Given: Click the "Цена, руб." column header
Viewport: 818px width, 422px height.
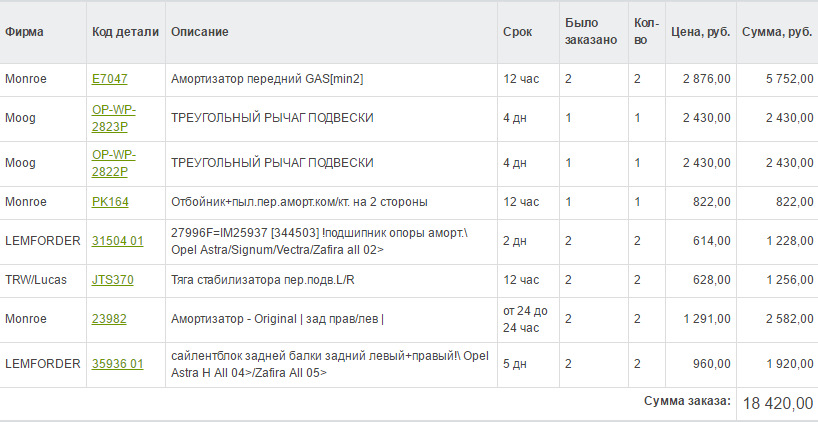Looking at the screenshot, I should 700,32.
